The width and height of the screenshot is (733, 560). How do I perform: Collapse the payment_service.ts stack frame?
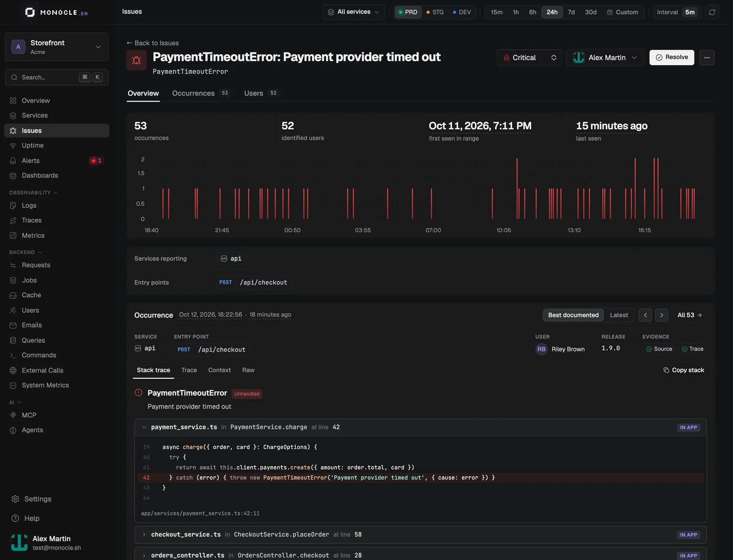tap(144, 427)
